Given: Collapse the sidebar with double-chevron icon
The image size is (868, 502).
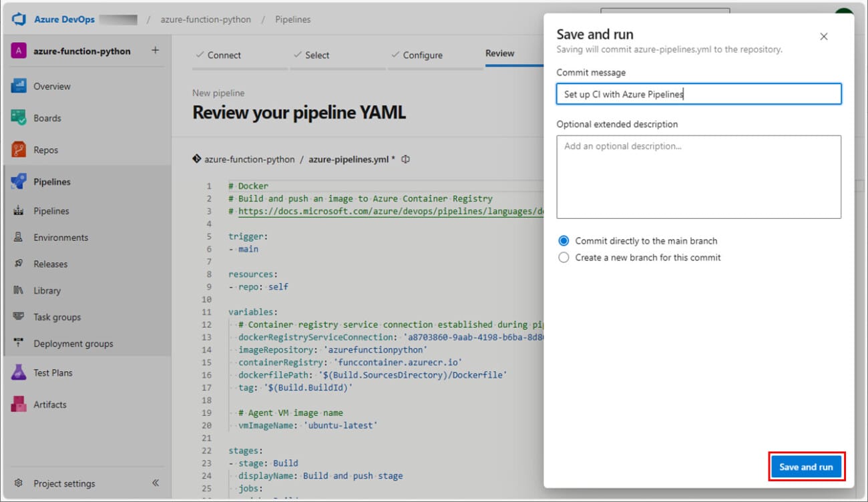Looking at the screenshot, I should [x=155, y=483].
